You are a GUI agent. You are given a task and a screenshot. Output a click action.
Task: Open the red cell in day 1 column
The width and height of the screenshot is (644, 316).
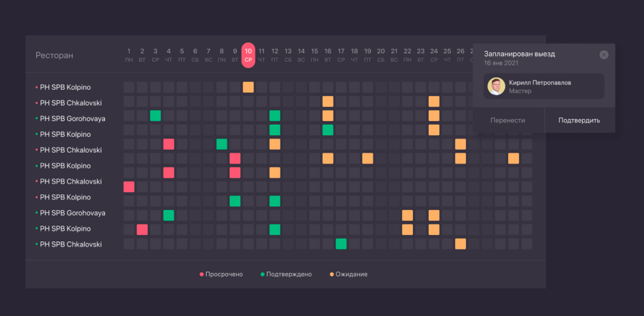click(x=129, y=187)
